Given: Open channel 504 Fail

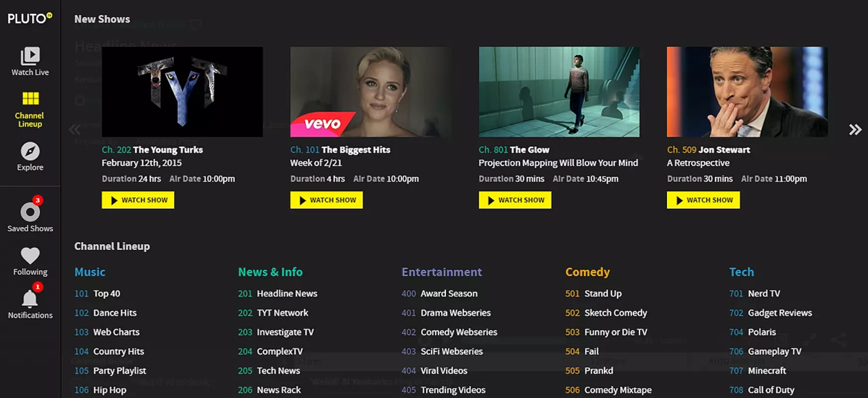Looking at the screenshot, I should click(582, 352).
